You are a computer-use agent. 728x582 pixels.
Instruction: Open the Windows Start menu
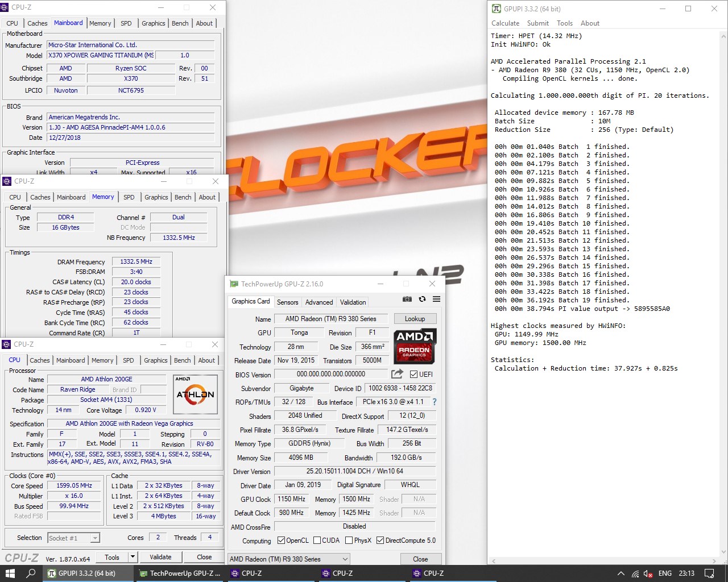11,573
